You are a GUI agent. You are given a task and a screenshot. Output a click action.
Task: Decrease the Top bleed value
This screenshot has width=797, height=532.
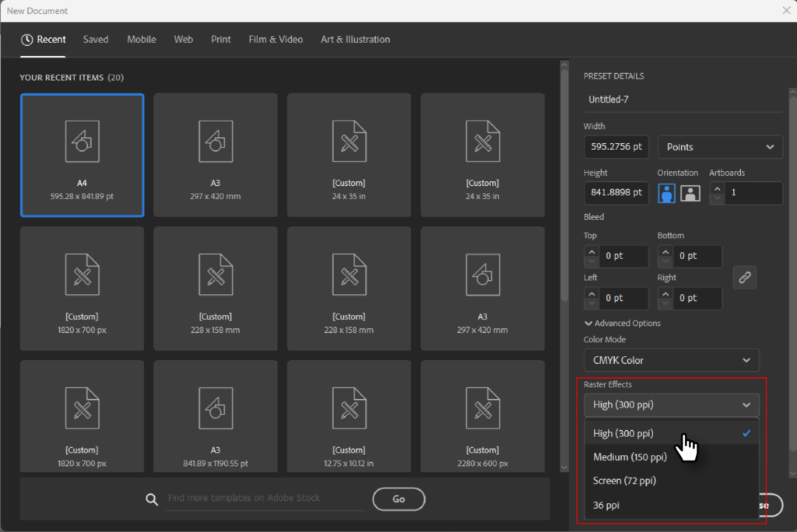coord(592,261)
